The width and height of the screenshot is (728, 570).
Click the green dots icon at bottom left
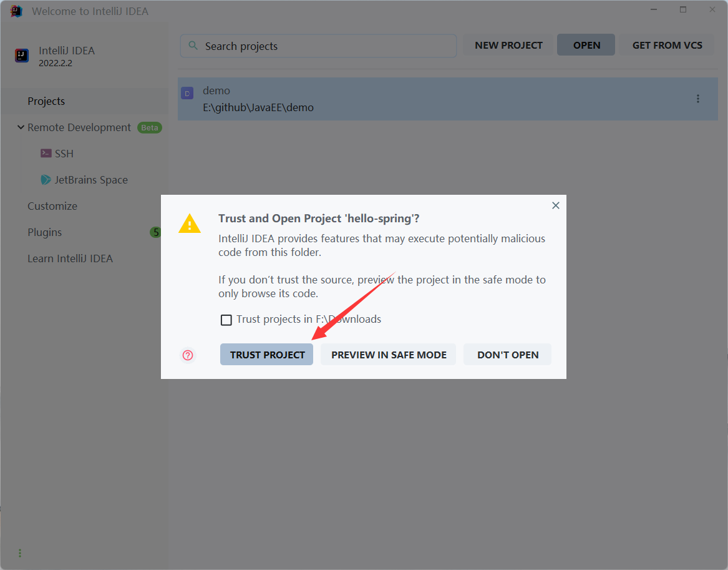[x=20, y=553]
